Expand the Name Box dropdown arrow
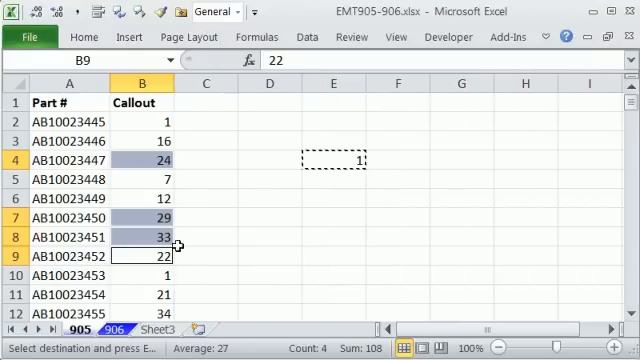 point(170,60)
